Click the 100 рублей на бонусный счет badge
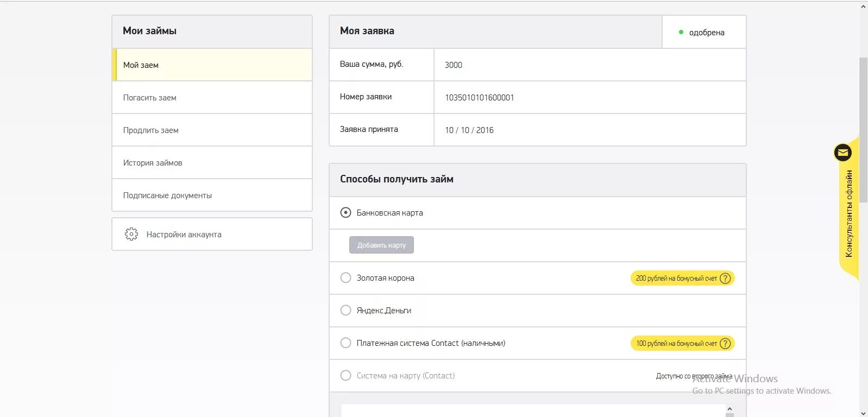The width and height of the screenshot is (868, 417). pyautogui.click(x=682, y=343)
